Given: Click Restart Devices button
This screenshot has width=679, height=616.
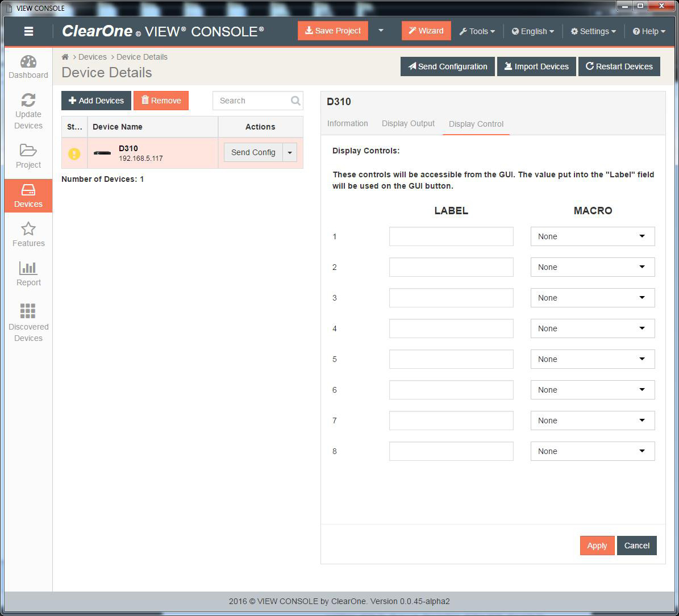Looking at the screenshot, I should click(x=619, y=66).
